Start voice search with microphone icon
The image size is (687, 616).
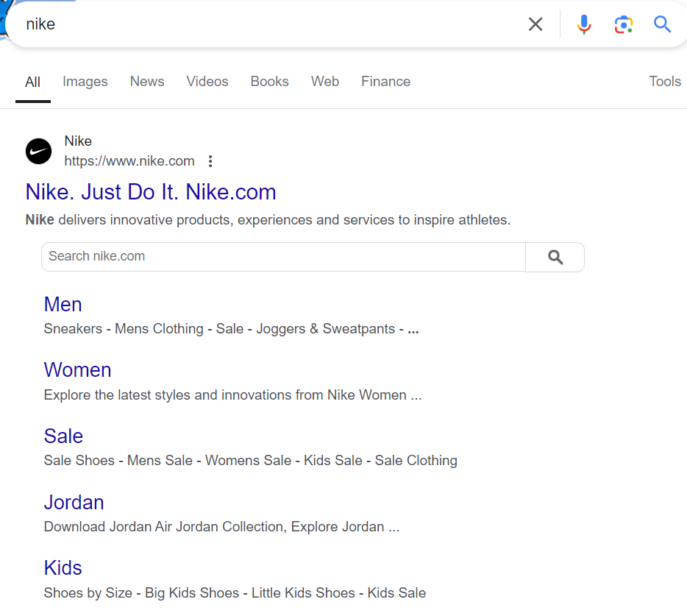tap(583, 24)
